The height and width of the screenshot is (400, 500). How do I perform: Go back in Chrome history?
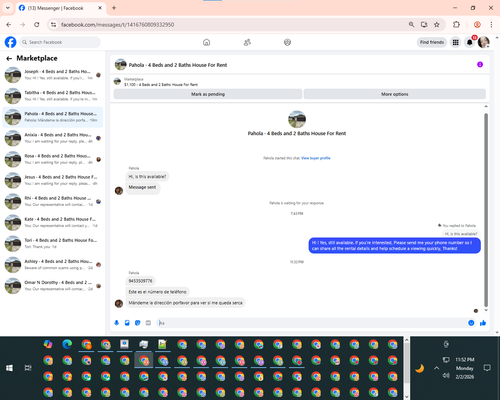(x=9, y=24)
